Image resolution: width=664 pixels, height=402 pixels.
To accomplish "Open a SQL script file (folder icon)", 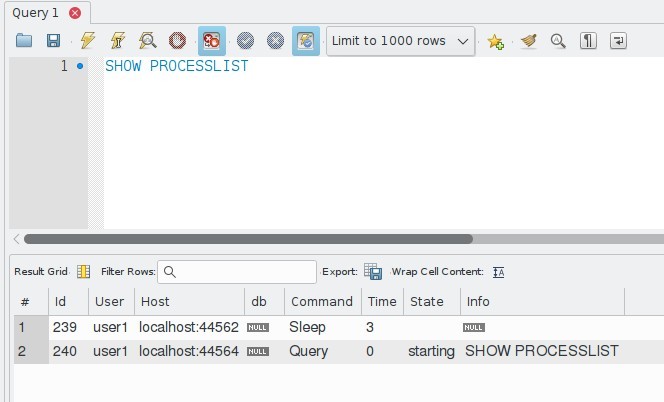I will pos(24,41).
